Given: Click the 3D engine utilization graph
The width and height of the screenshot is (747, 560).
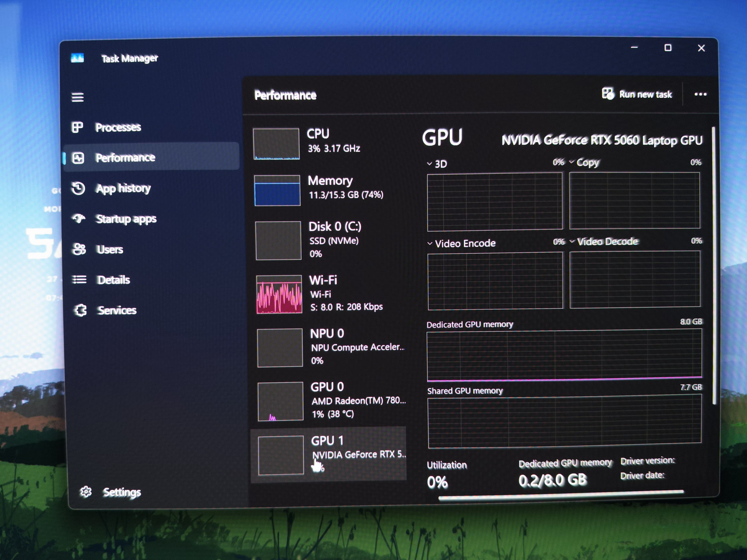Looking at the screenshot, I should [495, 202].
